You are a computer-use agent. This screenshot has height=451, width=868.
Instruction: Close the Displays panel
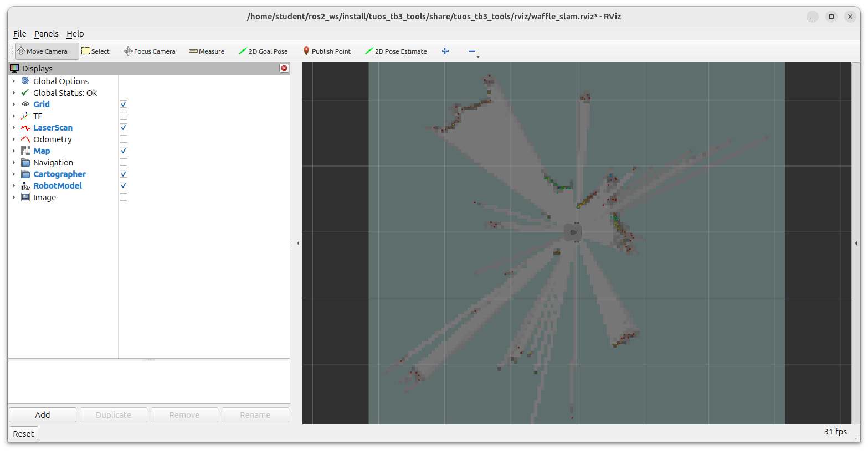coord(284,68)
